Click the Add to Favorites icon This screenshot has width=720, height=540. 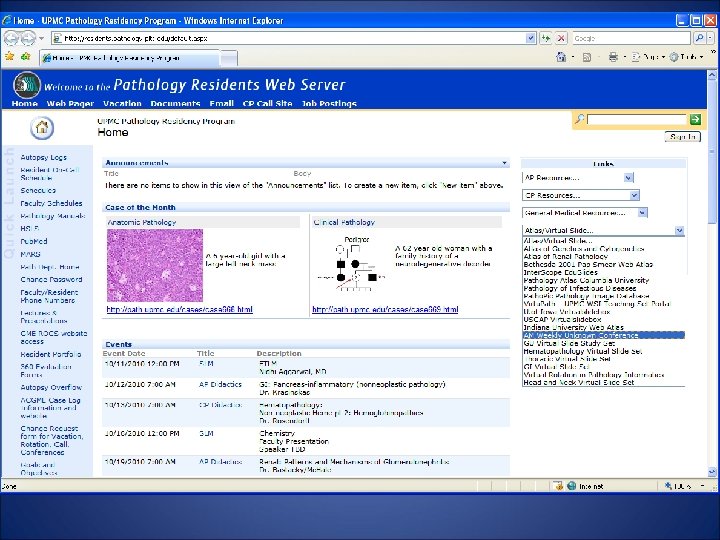[26, 56]
